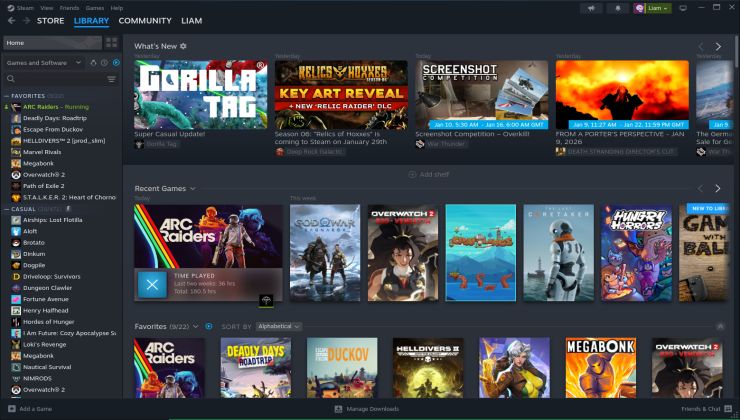Screen dimensions: 740x420
Task: Select God of War Ragnarök cover
Action: pyautogui.click(x=324, y=253)
